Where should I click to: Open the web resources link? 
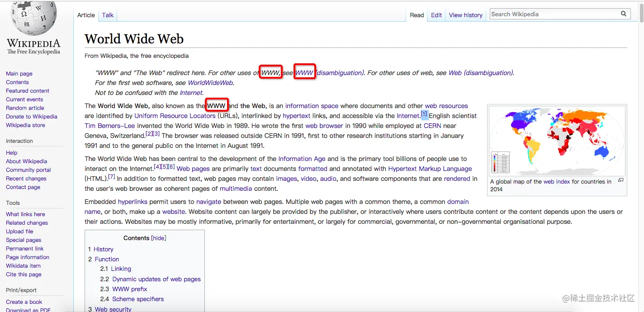[x=446, y=106]
